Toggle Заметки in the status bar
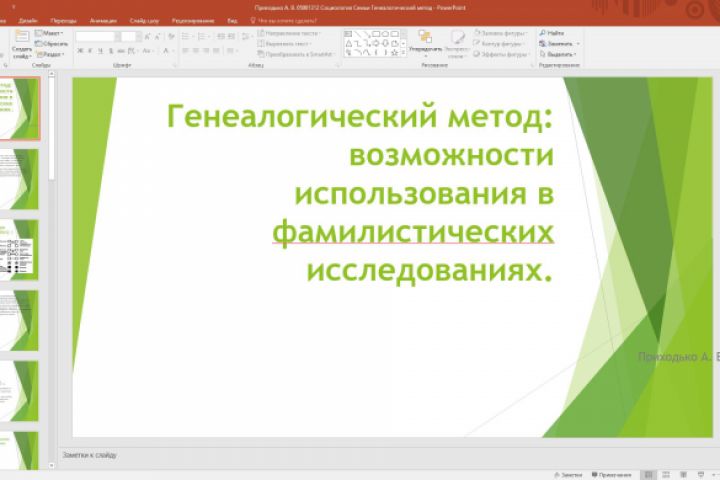Image resolution: width=720 pixels, height=480 pixels. [568, 475]
